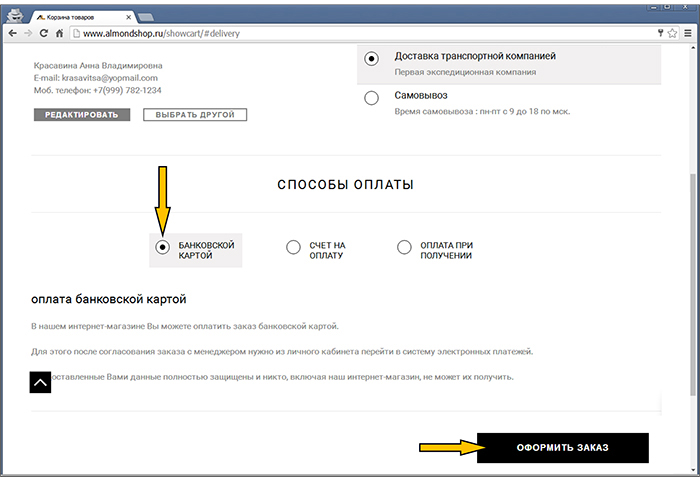Viewport: 700px width, 477px height.
Task: Go back with the browser back arrow
Action: [x=12, y=33]
